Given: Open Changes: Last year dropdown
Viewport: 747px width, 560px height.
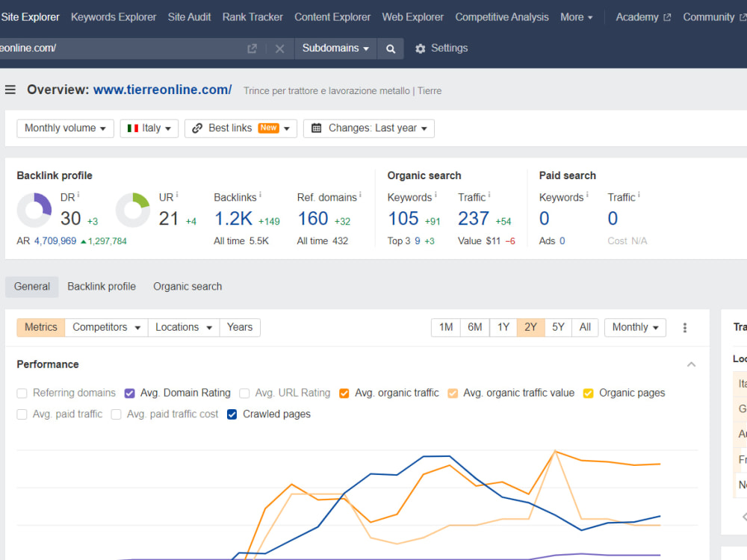Looking at the screenshot, I should pos(369,128).
